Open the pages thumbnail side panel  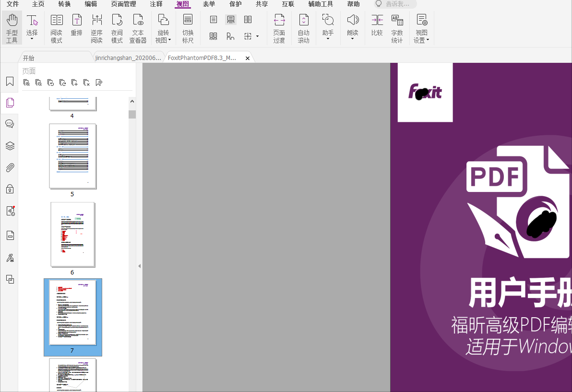tap(10, 103)
